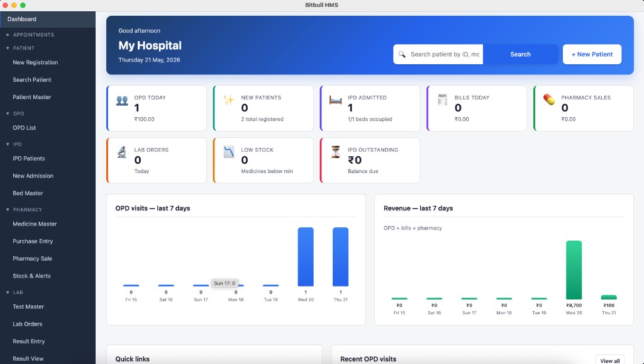
Task: Click the + New Patient button
Action: 592,54
